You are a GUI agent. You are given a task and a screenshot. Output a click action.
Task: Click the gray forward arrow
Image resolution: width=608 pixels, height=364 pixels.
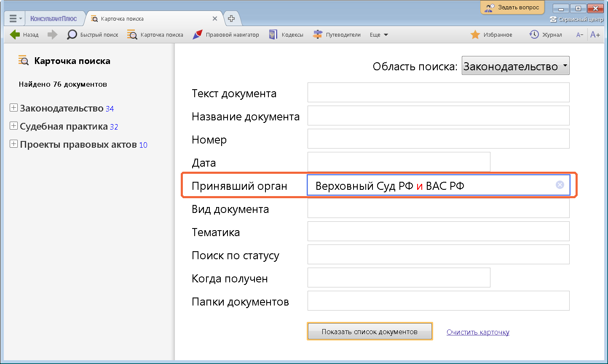[52, 35]
